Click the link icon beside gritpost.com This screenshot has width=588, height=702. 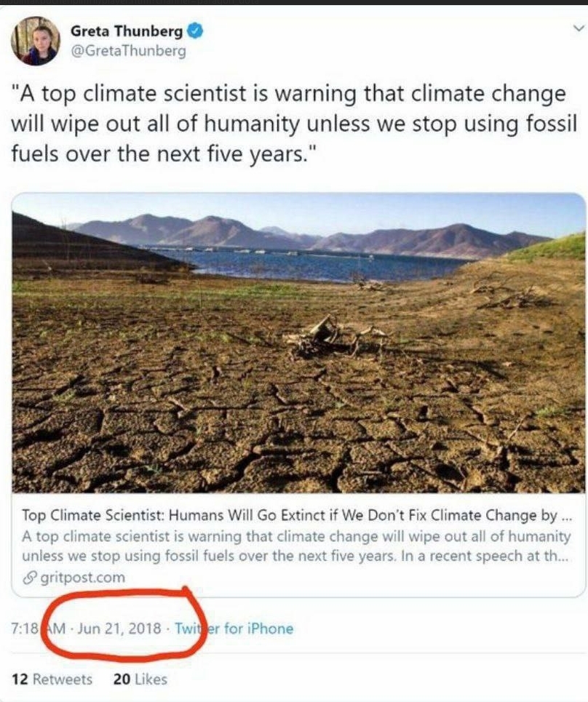pyautogui.click(x=29, y=578)
